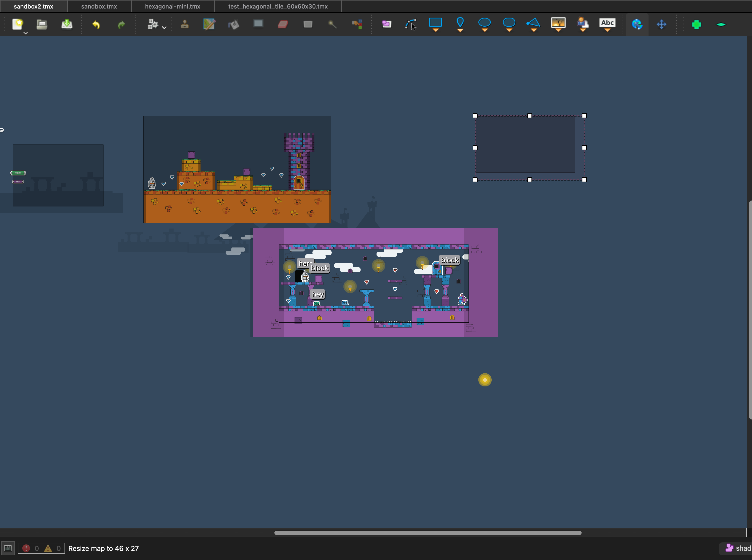The image size is (752, 560).
Task: Click the Execute Command gears icon
Action: point(153,24)
